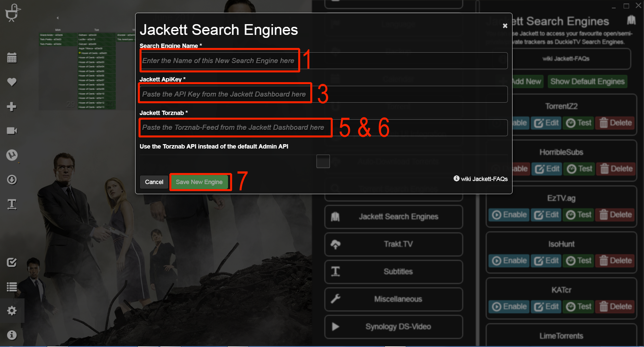The width and height of the screenshot is (644, 347).
Task: Delete the HorribleSubs engine
Action: tap(616, 169)
